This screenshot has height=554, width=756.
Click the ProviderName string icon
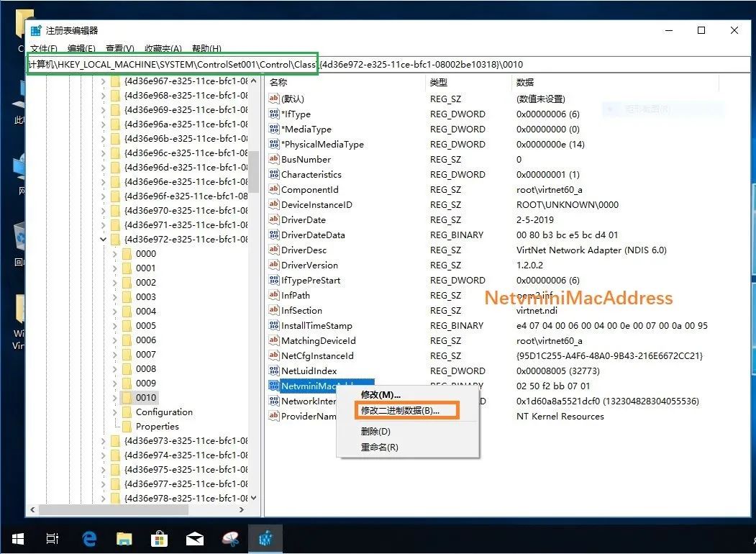point(274,416)
